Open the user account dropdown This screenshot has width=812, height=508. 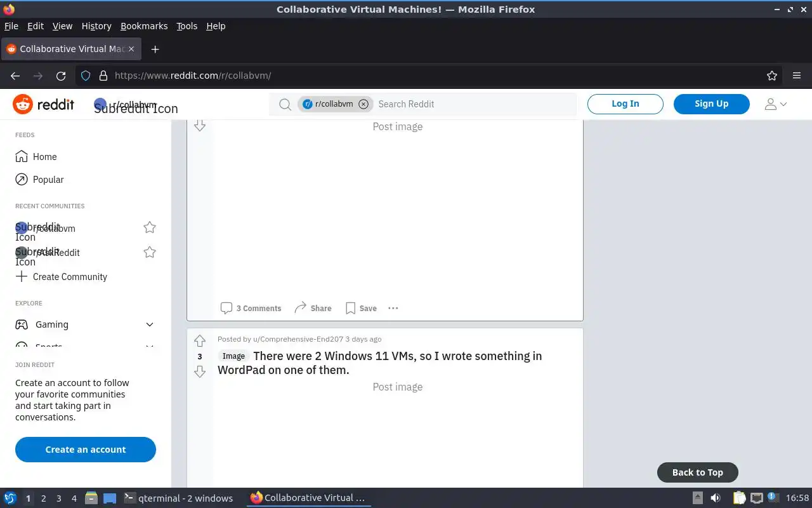coord(775,104)
